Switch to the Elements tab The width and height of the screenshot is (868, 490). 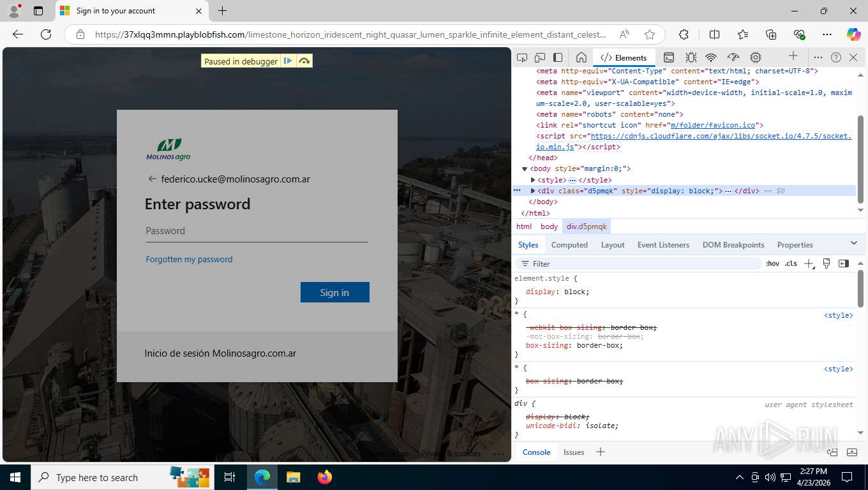pos(624,57)
